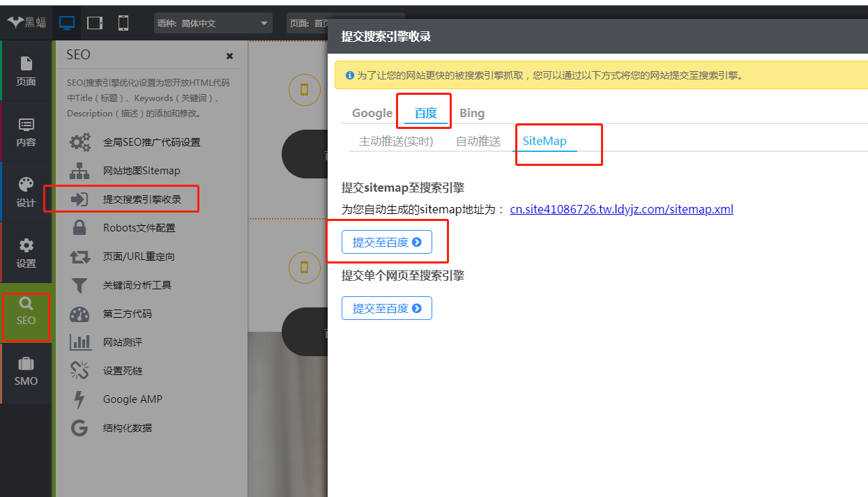Open the 设计 palette section
Viewport: 868px width, 497px height.
point(26,192)
